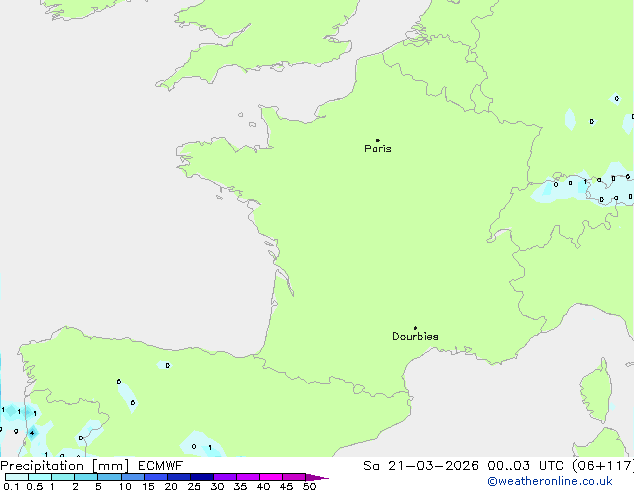
Task: Pick the 1–2 mm legend swatch
Action: point(63,477)
